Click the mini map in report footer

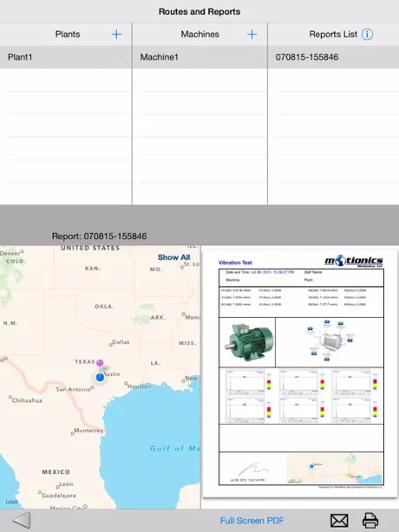coord(334,469)
